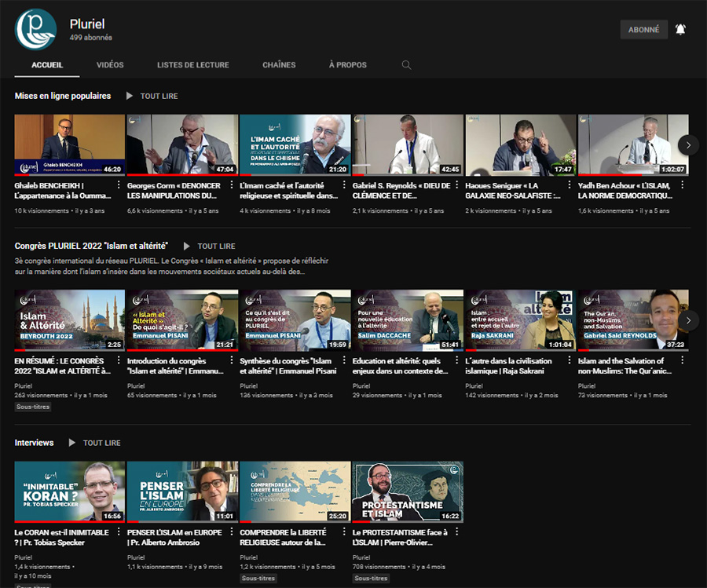Open options menu for L'autre dans la civilisation

point(570,360)
